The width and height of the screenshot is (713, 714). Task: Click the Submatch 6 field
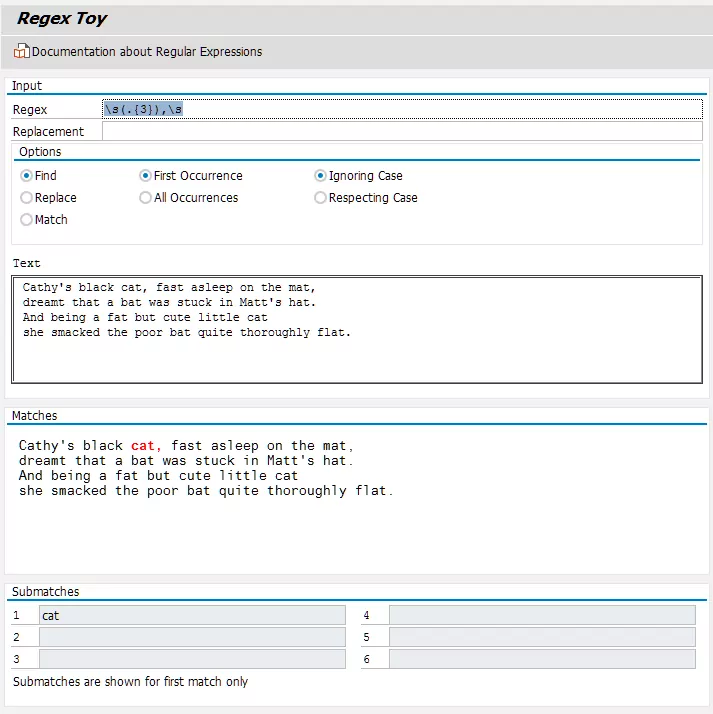541,659
